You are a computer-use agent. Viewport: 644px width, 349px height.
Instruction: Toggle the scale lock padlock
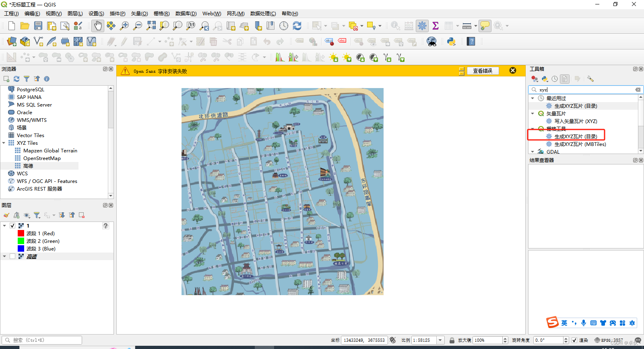click(452, 340)
